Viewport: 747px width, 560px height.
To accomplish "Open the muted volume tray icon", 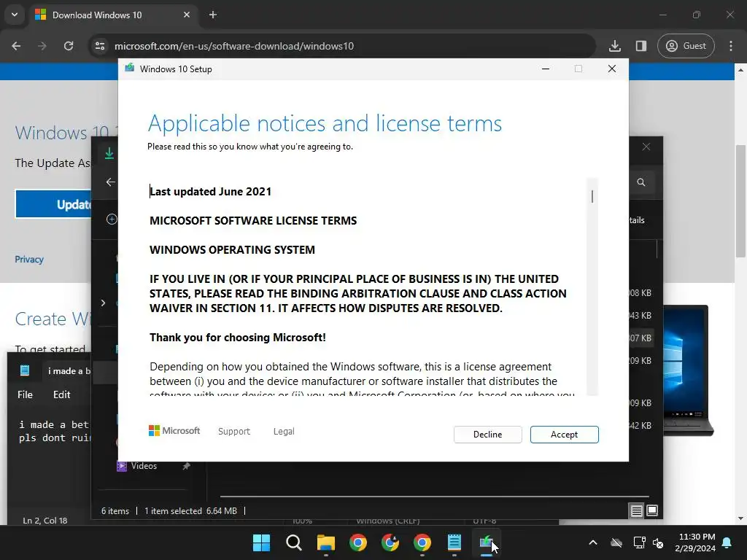I will [x=659, y=542].
